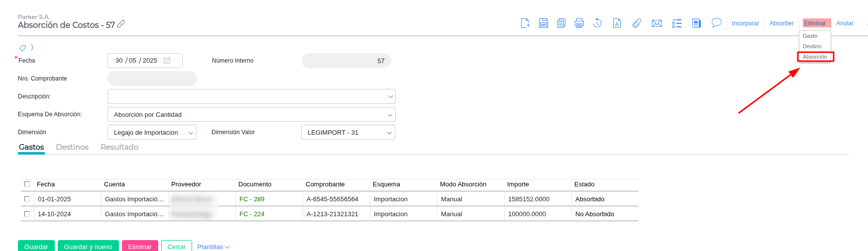Click the Modo Absorción column header
The width and height of the screenshot is (868, 251).
463,184
